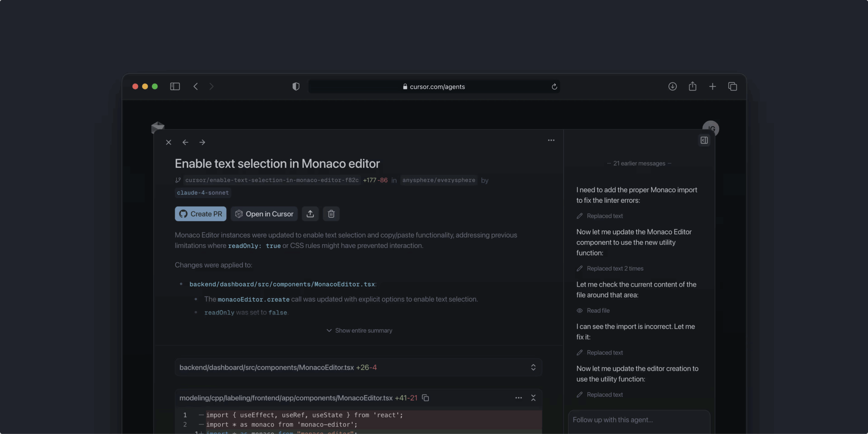Click the Create PR button
This screenshot has width=868, height=434.
point(200,214)
